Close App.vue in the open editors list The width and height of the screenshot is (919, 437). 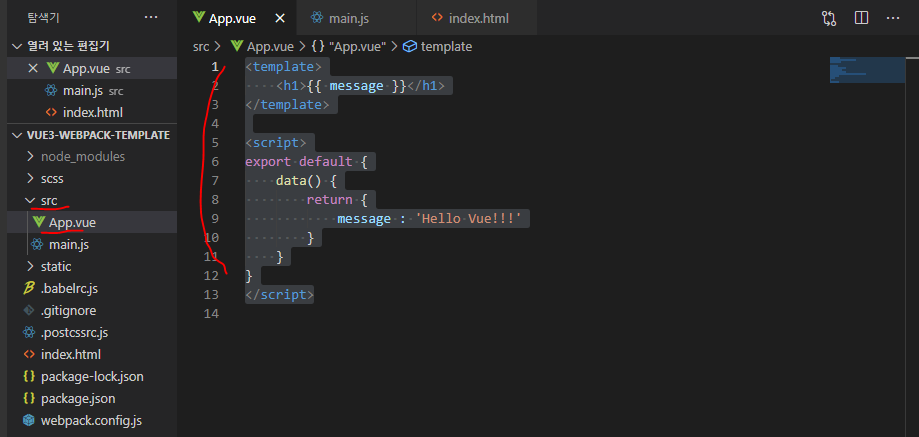pos(33,69)
